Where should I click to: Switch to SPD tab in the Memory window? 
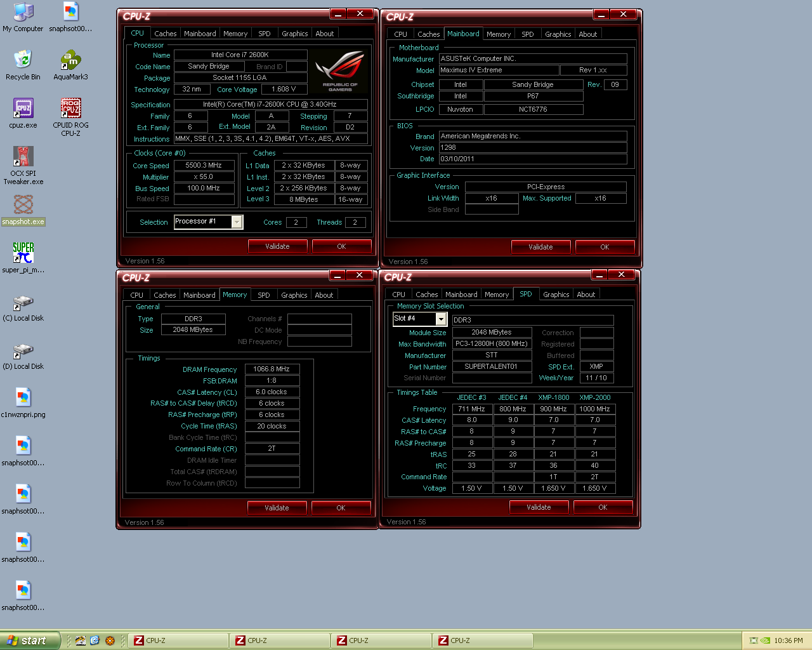pos(263,295)
